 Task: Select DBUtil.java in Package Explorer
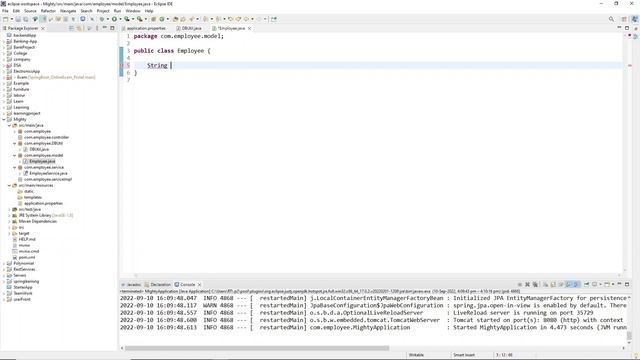(39, 149)
